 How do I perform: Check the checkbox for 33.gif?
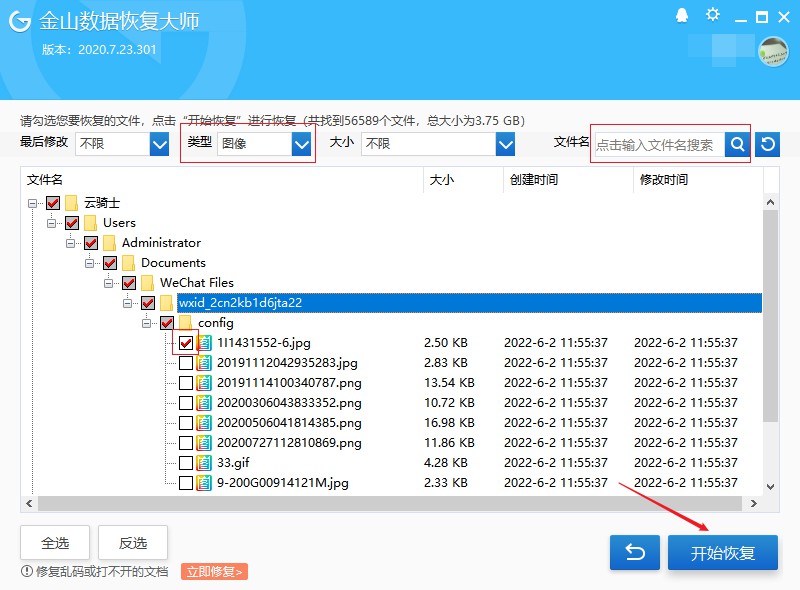[187, 463]
